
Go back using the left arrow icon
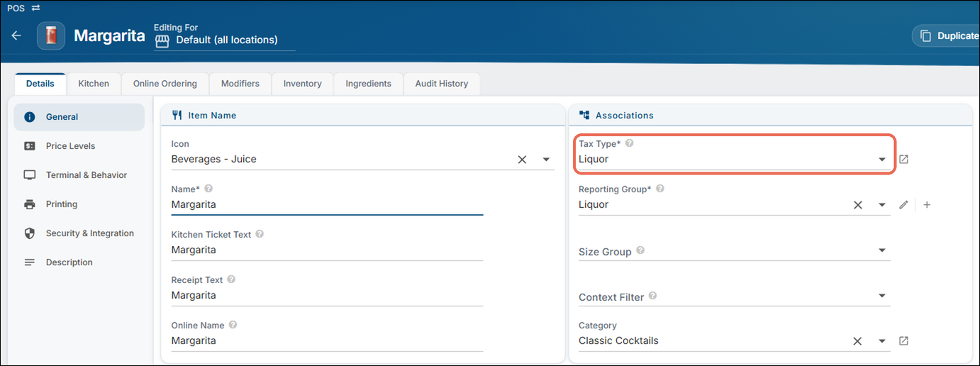[x=16, y=35]
